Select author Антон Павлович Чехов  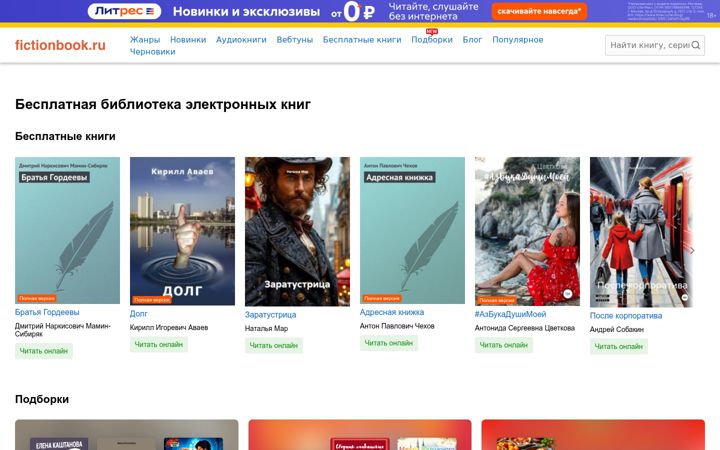pos(397,326)
